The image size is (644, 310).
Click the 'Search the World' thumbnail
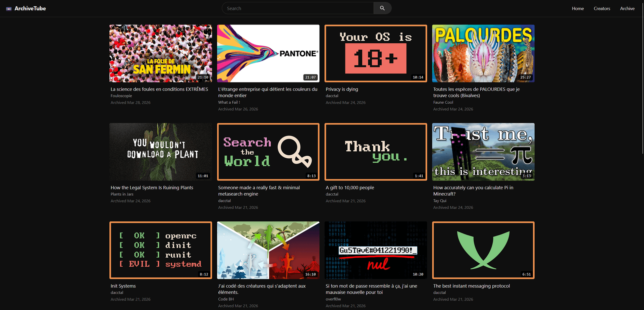[268, 152]
